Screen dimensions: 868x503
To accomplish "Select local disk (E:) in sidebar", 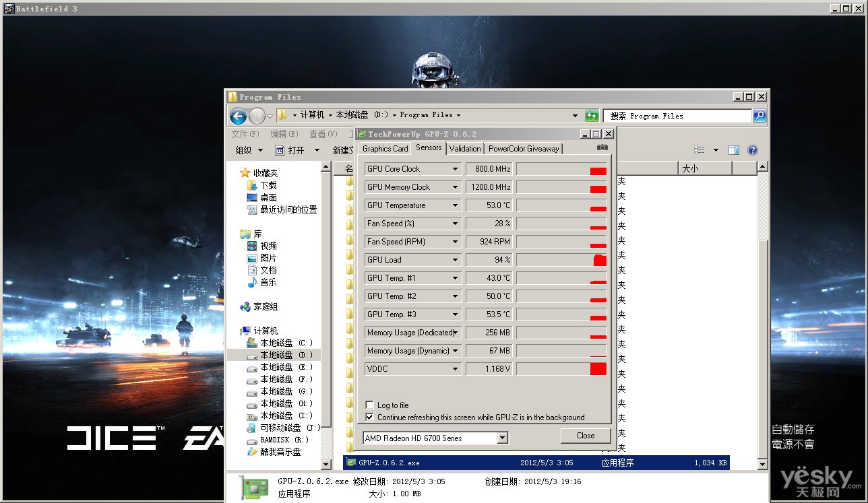I will click(x=286, y=367).
